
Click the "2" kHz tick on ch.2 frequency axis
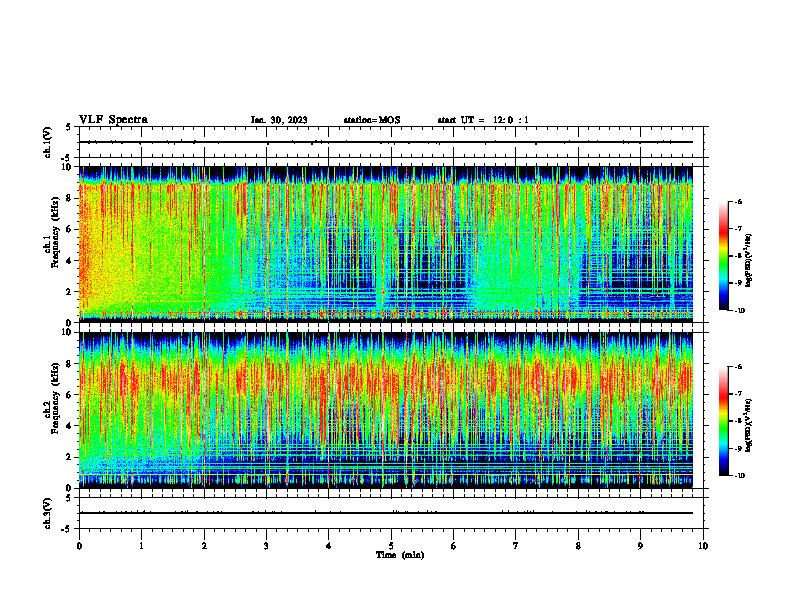tap(70, 457)
